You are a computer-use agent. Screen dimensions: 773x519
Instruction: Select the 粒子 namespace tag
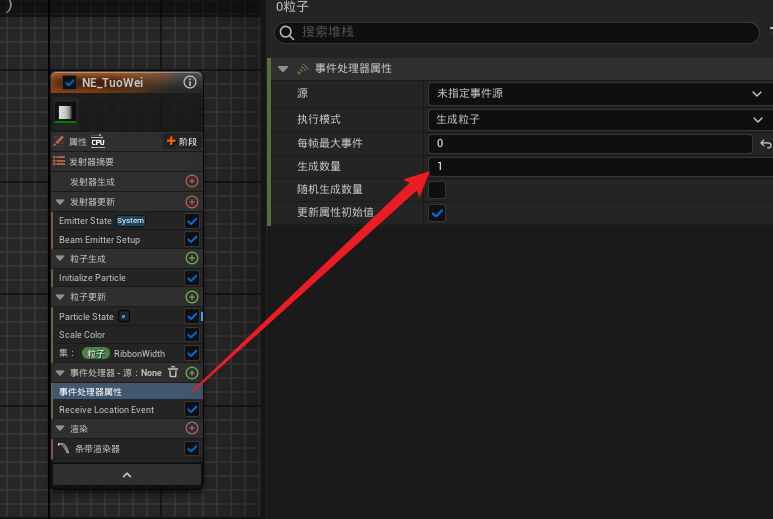pos(96,353)
